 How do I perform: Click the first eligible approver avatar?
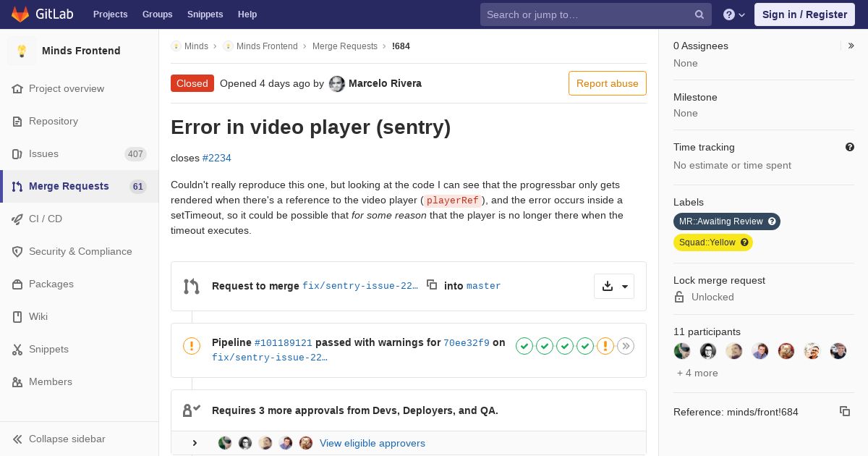click(225, 443)
